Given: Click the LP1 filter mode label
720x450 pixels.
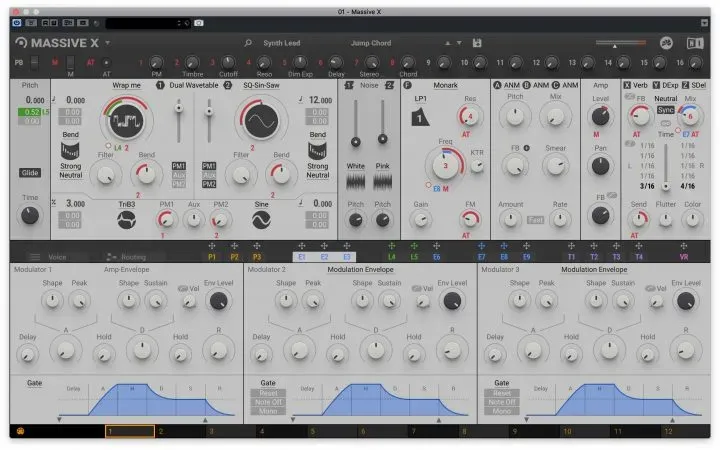Looking at the screenshot, I should point(420,99).
